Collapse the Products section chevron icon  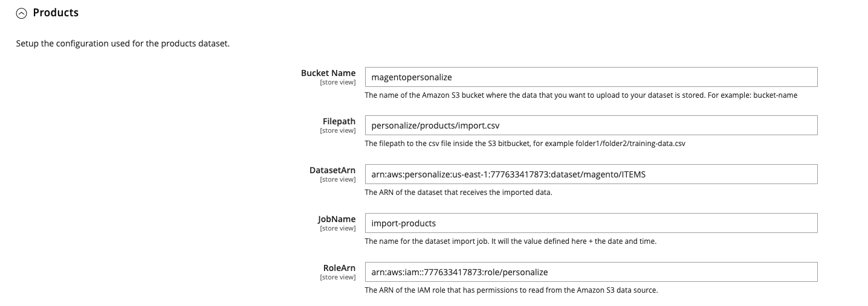[x=22, y=13]
